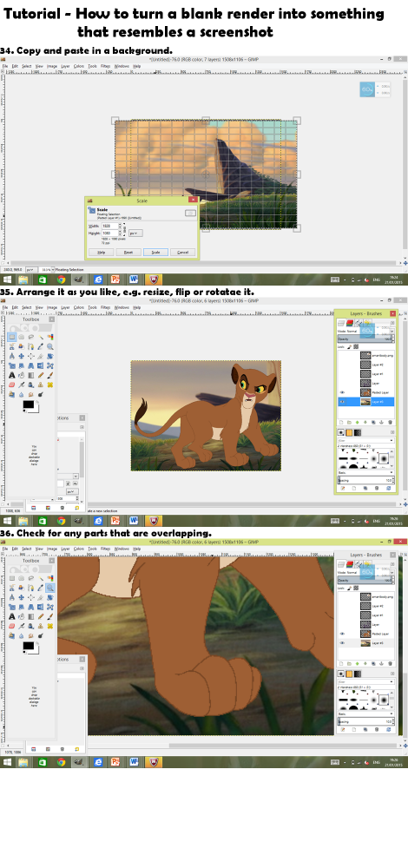The image size is (408, 868).
Task: Choose Flip tool in step 35 toolbox
Action: point(41,366)
